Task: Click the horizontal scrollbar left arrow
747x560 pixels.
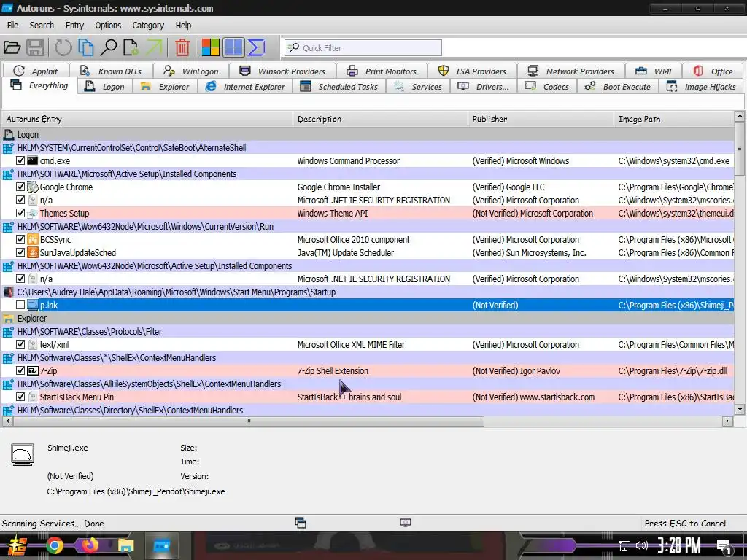Action: point(7,421)
